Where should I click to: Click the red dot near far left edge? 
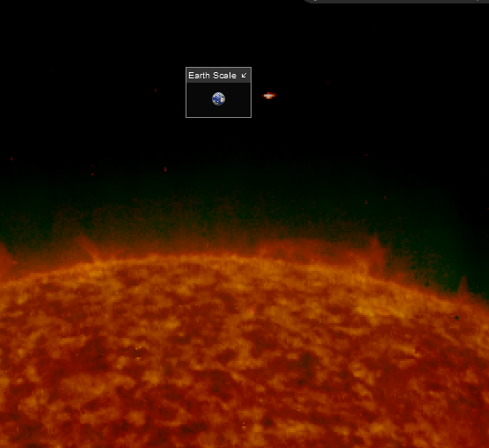click(x=11, y=159)
